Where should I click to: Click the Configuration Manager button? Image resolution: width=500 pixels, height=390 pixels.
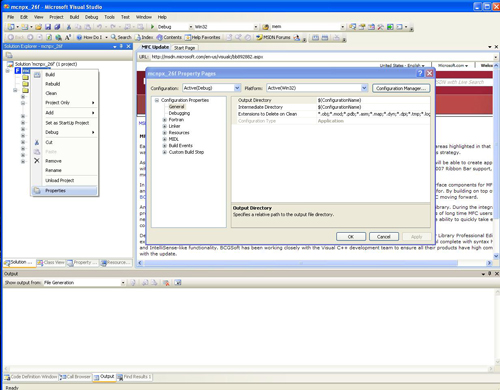[401, 88]
